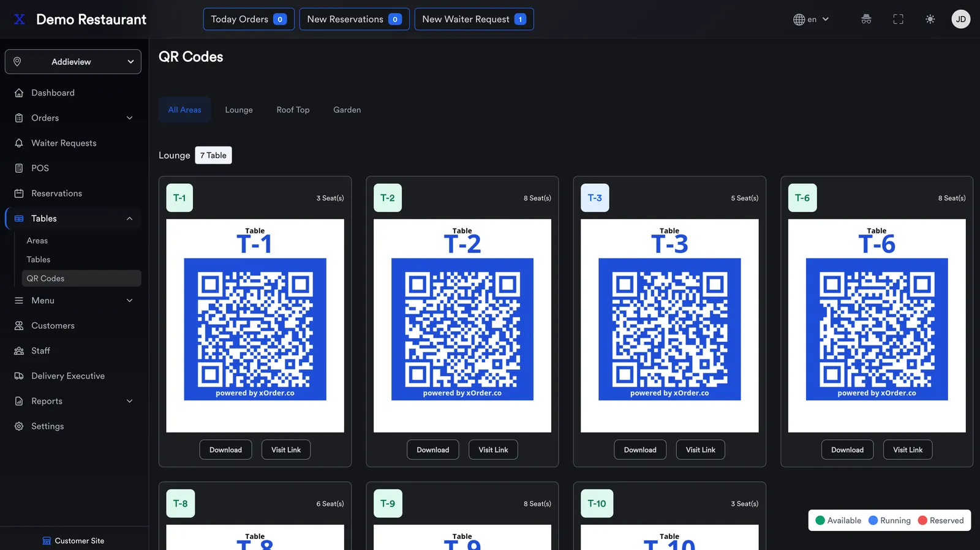Open the JD user avatar menu
This screenshot has height=550, width=980.
[960, 19]
